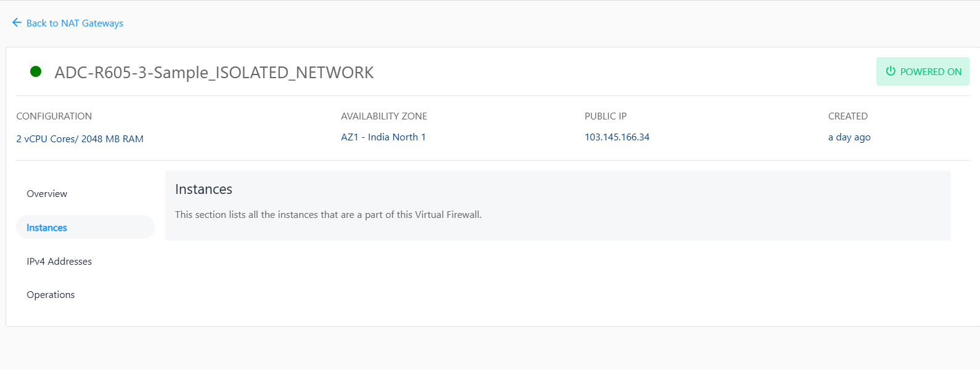980x370 pixels.
Task: Click the Virtual Firewall instances description text
Action: point(328,215)
